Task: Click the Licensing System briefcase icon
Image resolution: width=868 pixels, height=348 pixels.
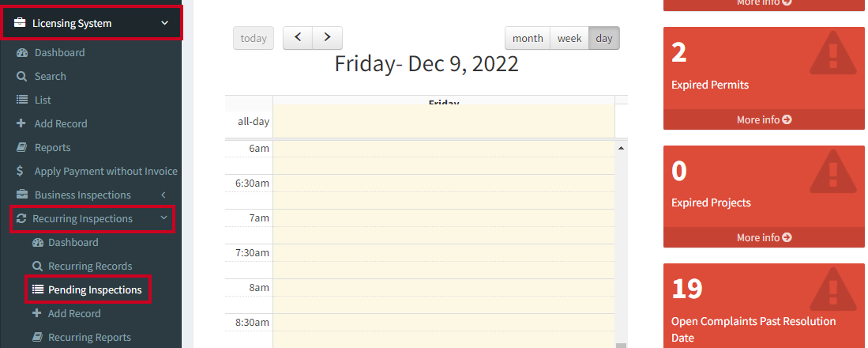Action: [x=20, y=23]
